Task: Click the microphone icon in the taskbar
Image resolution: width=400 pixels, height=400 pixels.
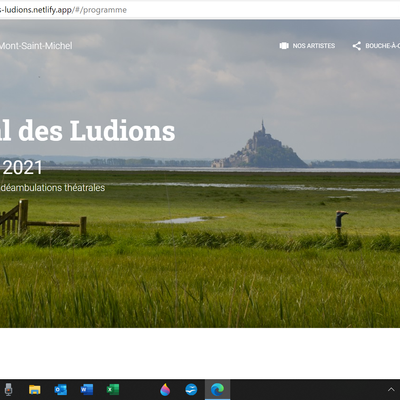Action: coord(8,389)
